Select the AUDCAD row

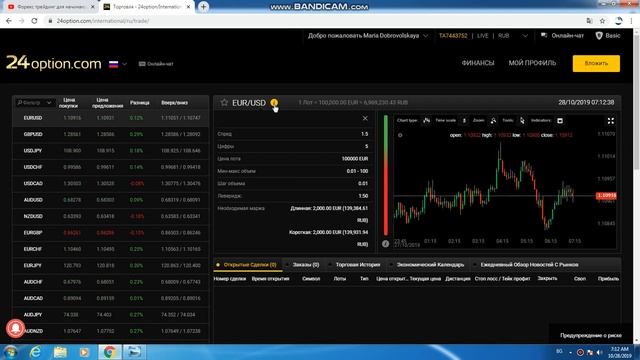click(x=110, y=298)
